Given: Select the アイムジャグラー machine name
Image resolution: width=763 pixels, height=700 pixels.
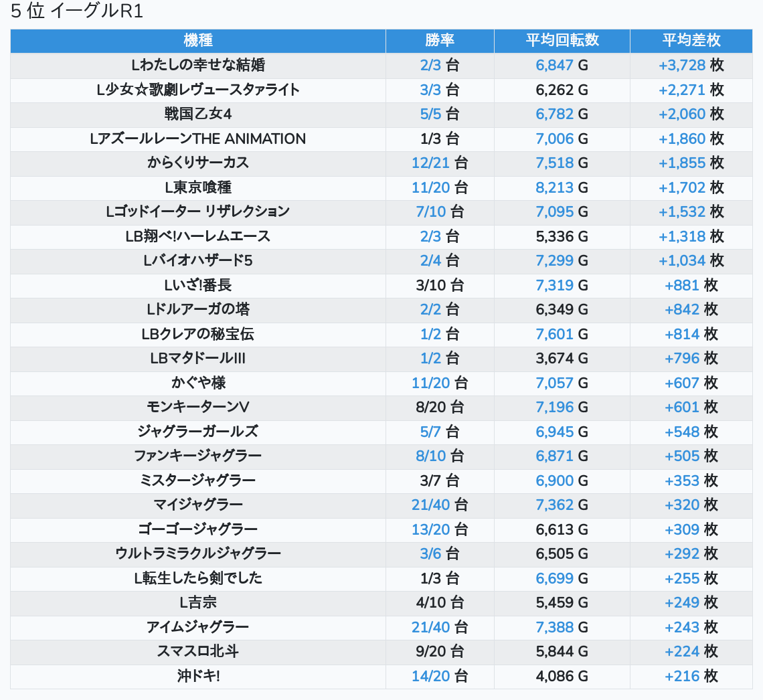Looking at the screenshot, I should point(198,627).
